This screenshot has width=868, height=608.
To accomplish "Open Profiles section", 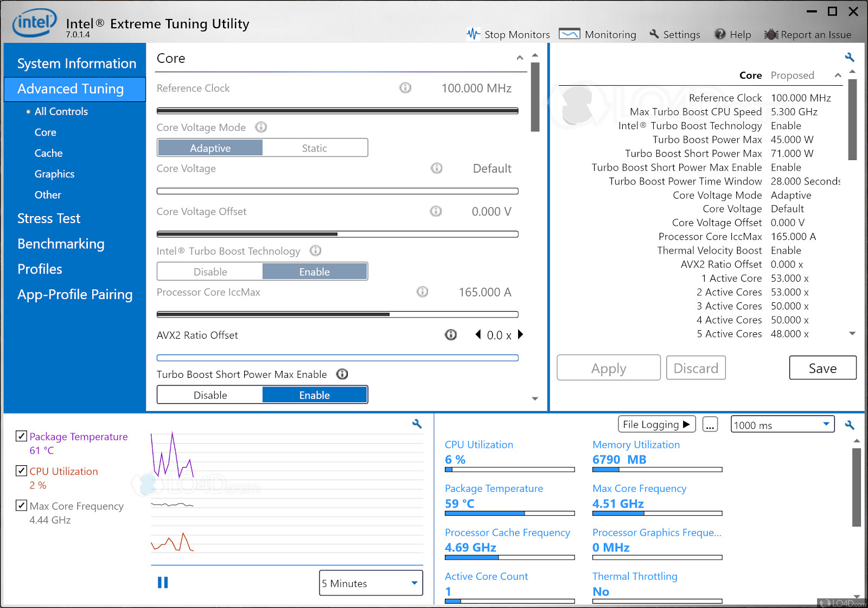I will tap(40, 269).
